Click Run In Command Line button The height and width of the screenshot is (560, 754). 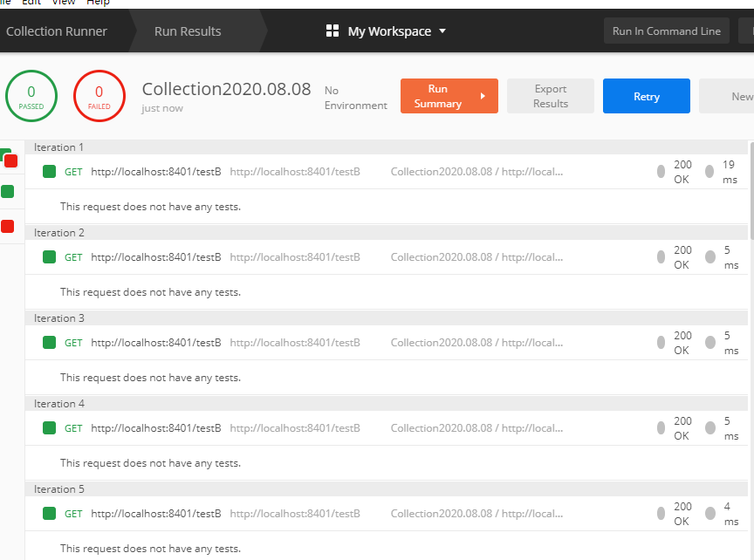(667, 31)
